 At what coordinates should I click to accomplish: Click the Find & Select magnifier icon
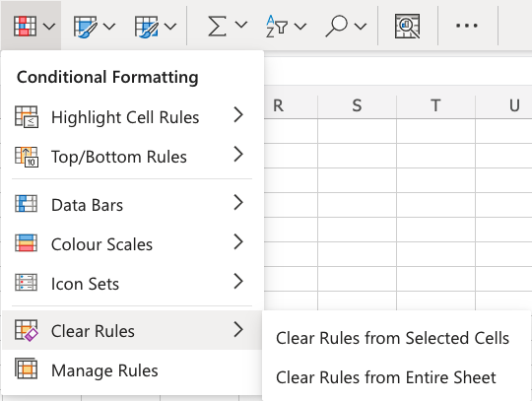(336, 27)
